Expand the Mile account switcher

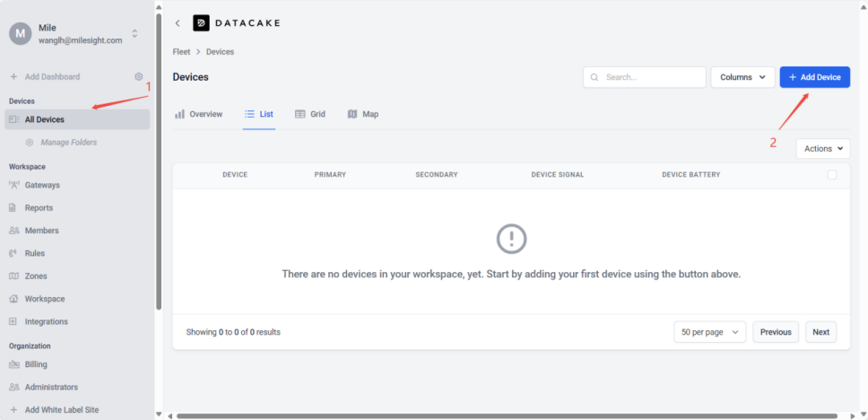coord(135,33)
